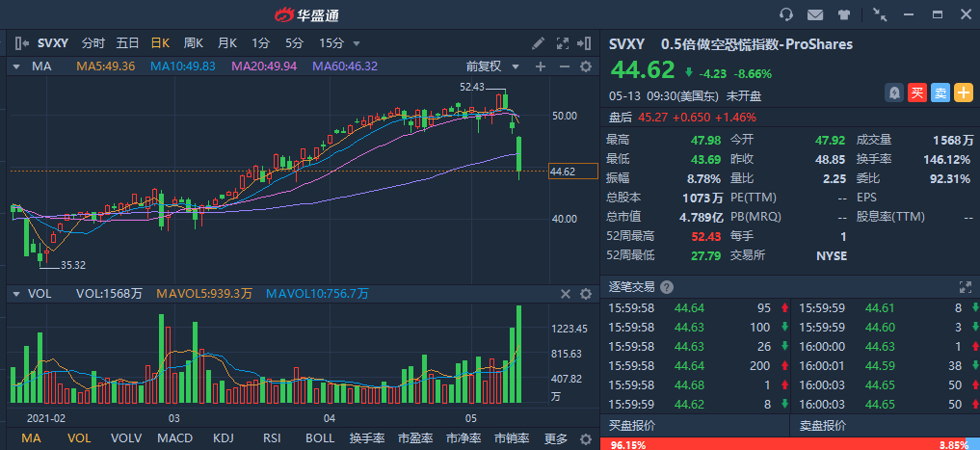Click the red 买 buy button
Screen dimensions: 980x450
pyautogui.click(x=916, y=93)
